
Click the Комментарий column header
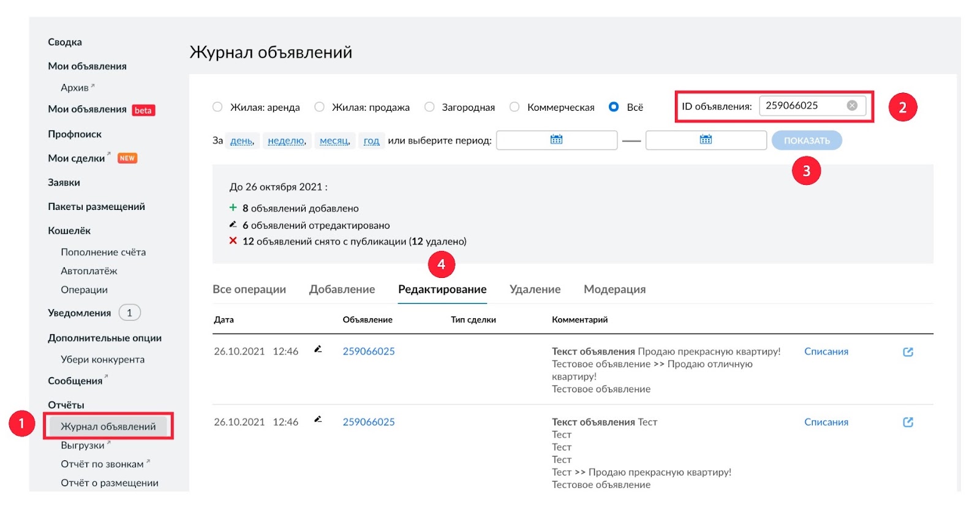pyautogui.click(x=579, y=320)
